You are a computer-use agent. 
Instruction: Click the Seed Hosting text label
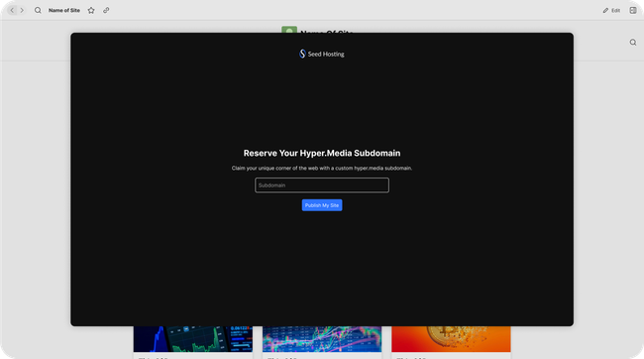tap(326, 54)
